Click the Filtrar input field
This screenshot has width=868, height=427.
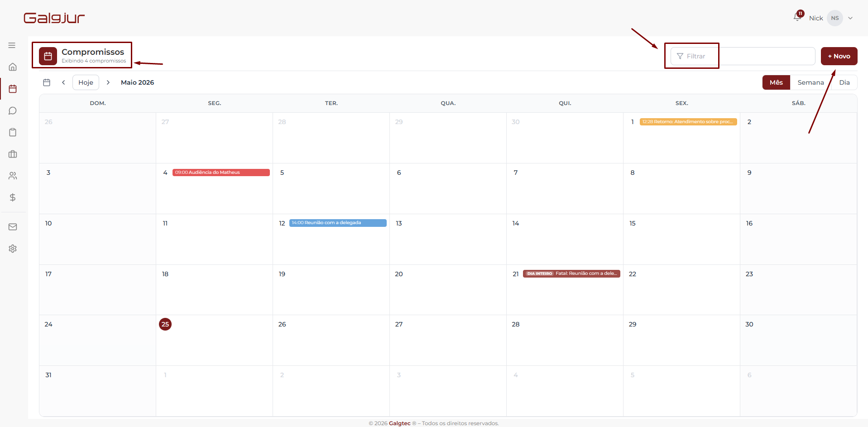click(x=743, y=56)
